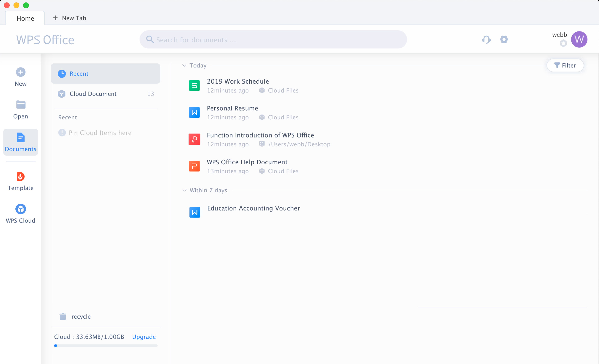Viewport: 599px width, 364px height.
Task: Click the Cloud Document icon
Action: [61, 94]
